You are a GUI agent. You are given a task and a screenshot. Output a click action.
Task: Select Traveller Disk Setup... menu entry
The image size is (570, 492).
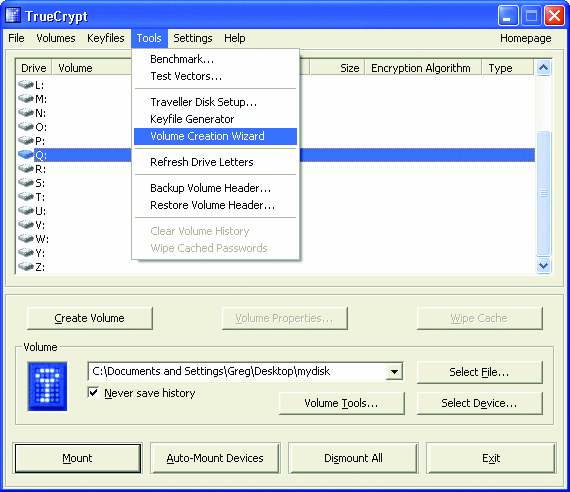pos(215,102)
